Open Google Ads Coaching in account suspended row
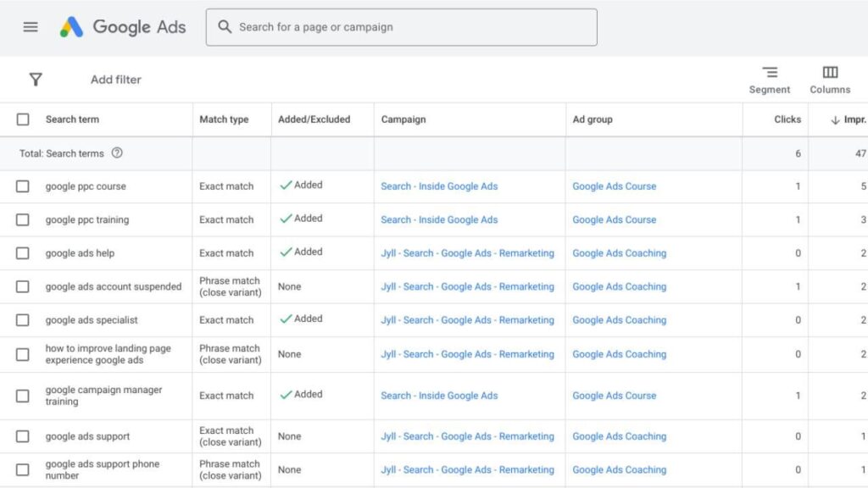This screenshot has height=488, width=868. [x=620, y=286]
